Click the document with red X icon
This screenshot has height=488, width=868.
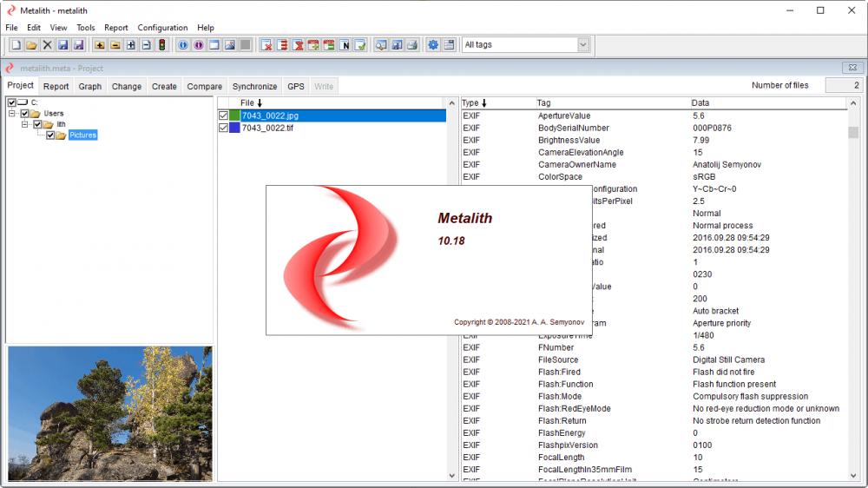pos(266,45)
